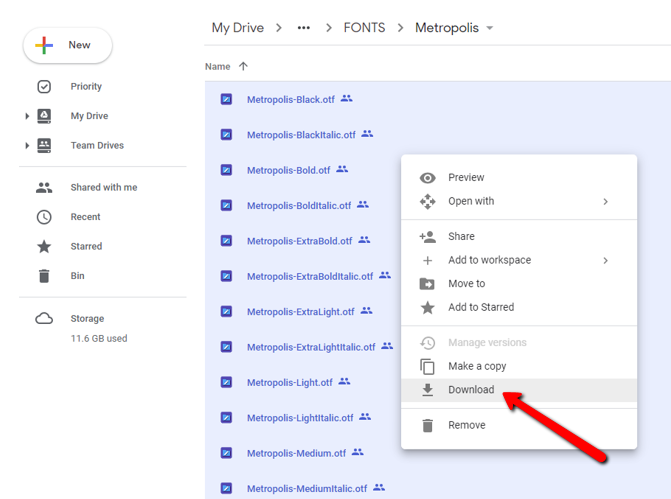Select file Metropolis-LightItalic.otf
Viewport: 671px width, 499px height.
pyautogui.click(x=300, y=418)
